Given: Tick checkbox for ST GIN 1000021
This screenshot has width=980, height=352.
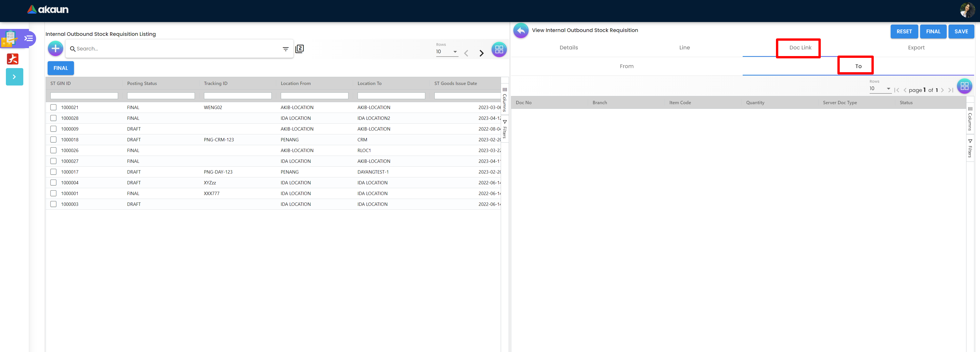Looking at the screenshot, I should (x=54, y=107).
